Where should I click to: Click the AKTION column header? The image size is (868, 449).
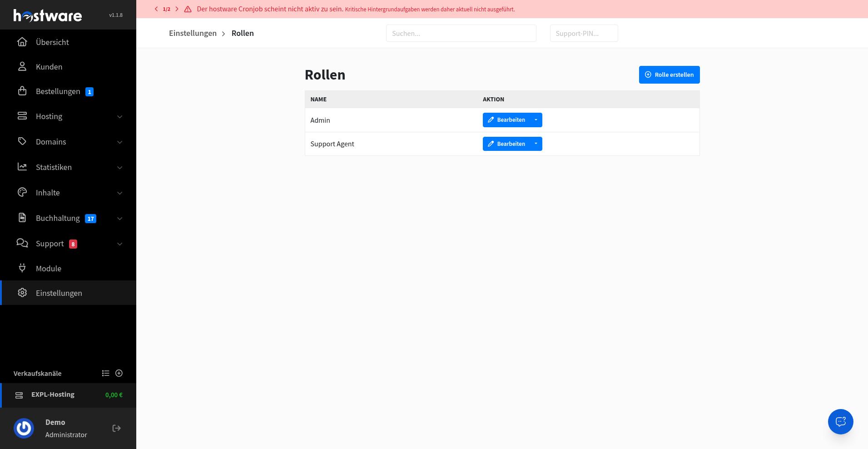pyautogui.click(x=493, y=99)
